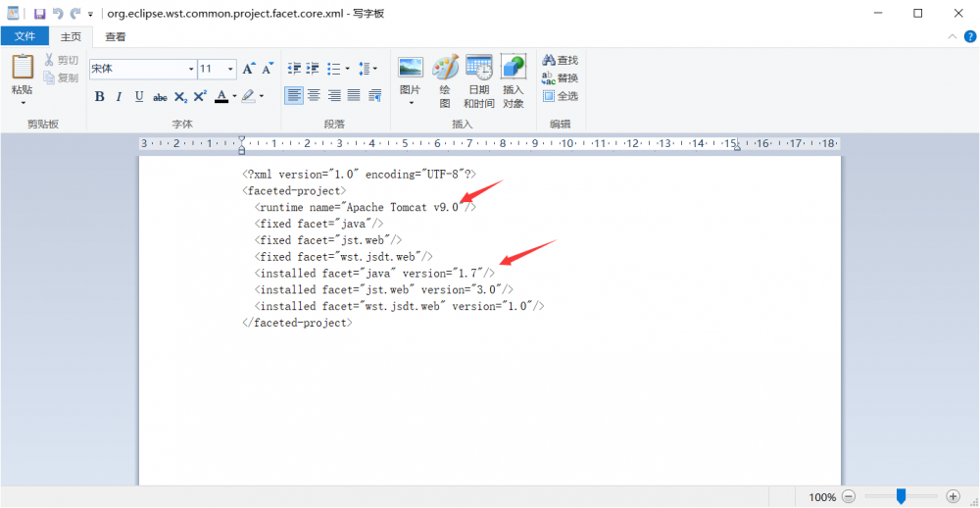Justify the paragraph text

click(x=355, y=96)
